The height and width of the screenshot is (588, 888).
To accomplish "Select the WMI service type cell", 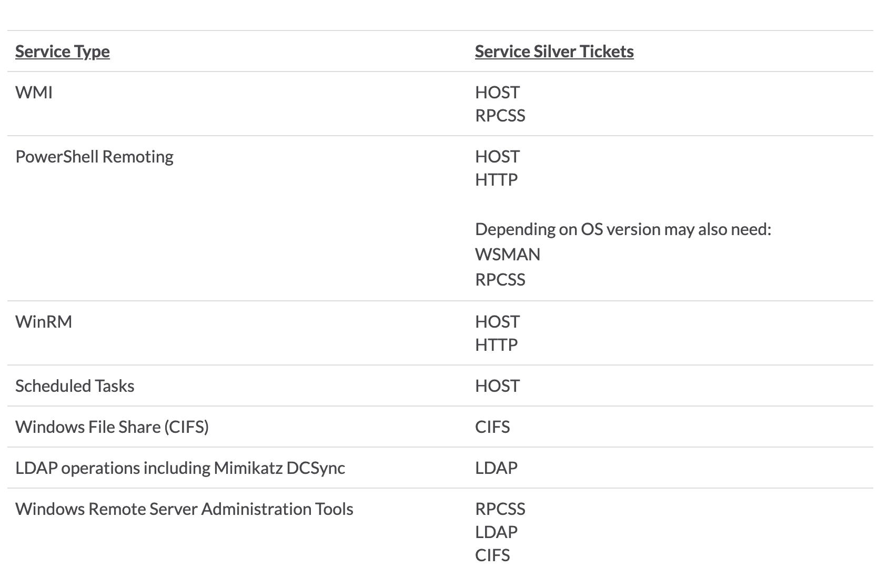I will pyautogui.click(x=34, y=93).
